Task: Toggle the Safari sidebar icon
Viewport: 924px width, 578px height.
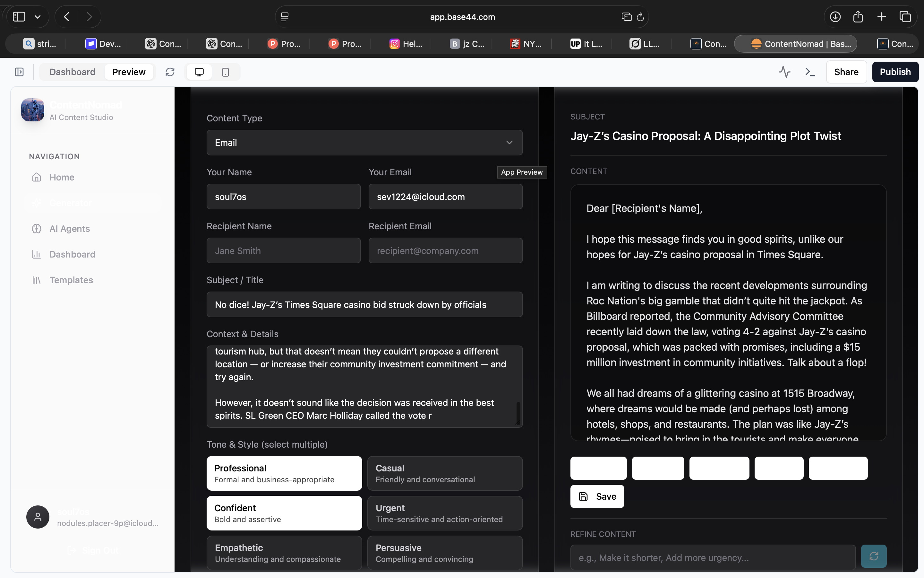Action: coord(19,16)
